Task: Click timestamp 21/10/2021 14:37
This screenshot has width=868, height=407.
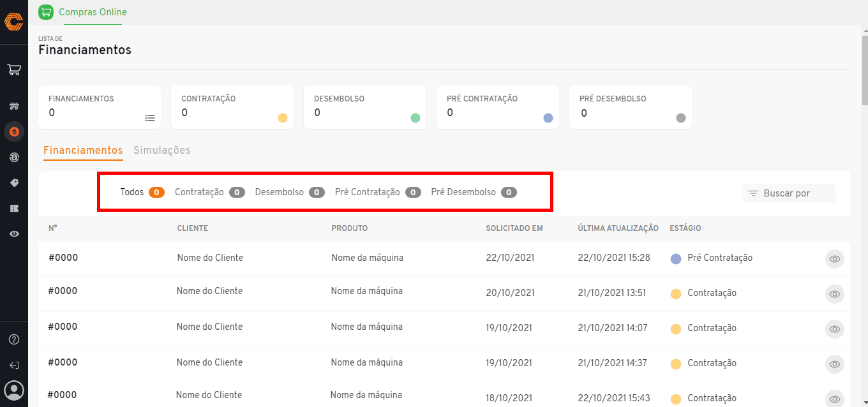Action: pos(613,363)
